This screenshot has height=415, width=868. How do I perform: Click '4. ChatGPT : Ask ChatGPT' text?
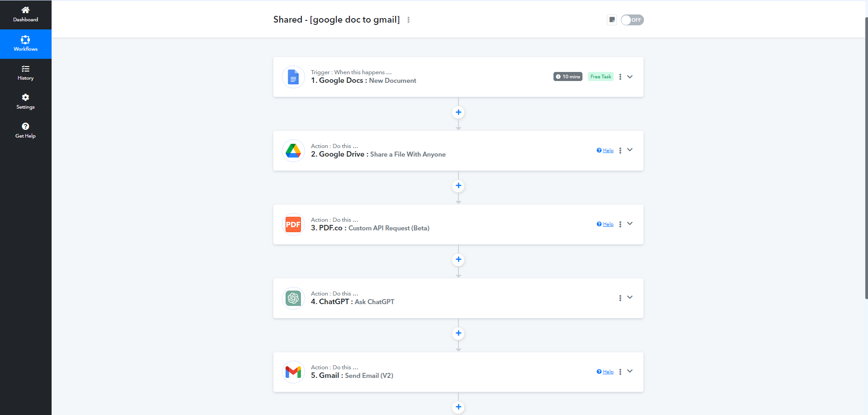pyautogui.click(x=353, y=302)
